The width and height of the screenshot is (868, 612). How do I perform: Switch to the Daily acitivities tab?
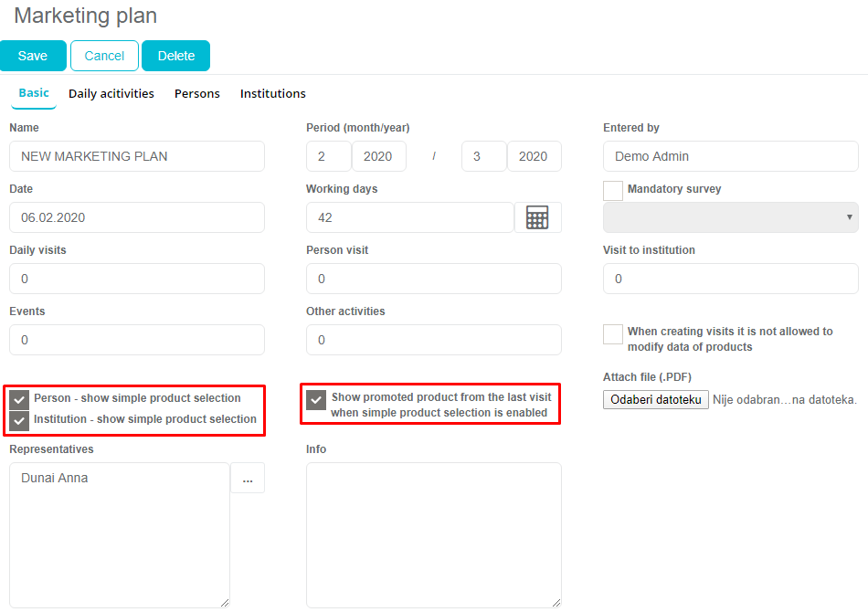click(x=111, y=94)
